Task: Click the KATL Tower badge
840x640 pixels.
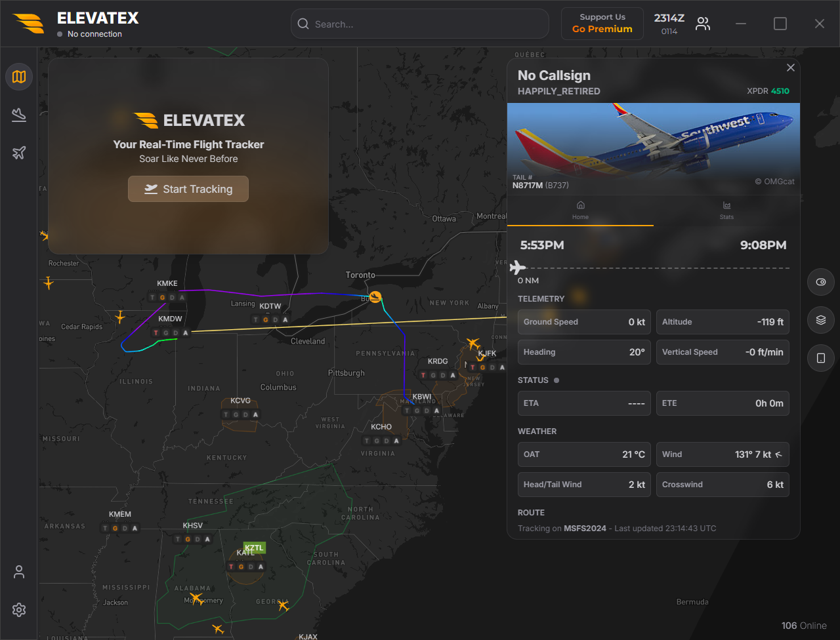Action: [232, 567]
